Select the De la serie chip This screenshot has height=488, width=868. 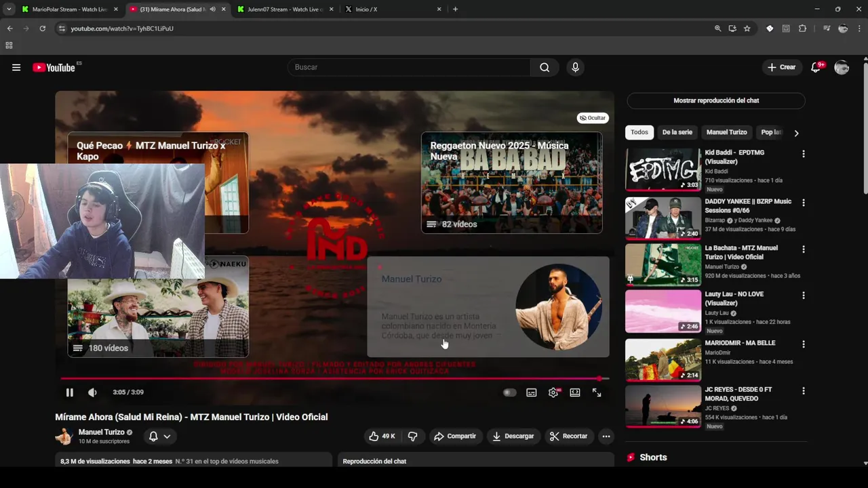[677, 132]
